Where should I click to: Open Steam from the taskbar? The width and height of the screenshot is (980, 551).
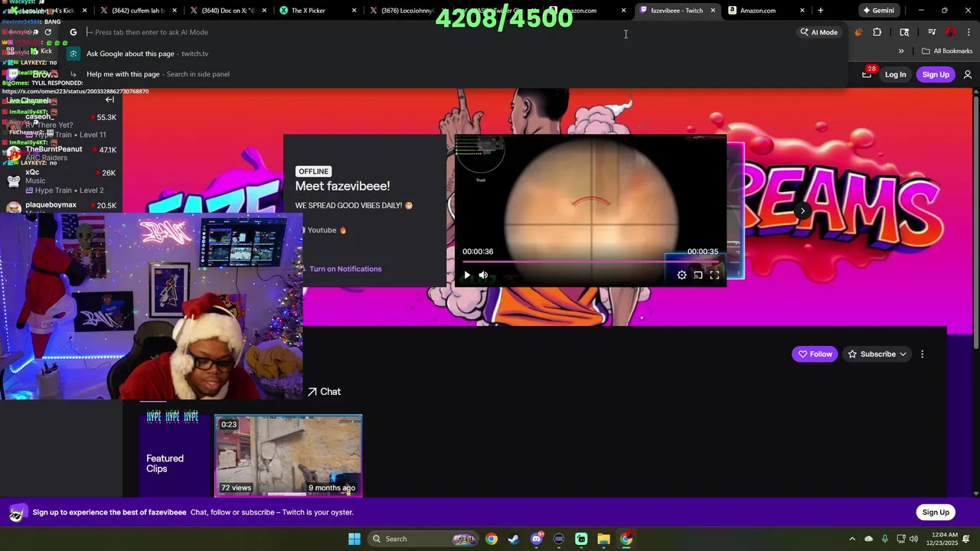513,539
